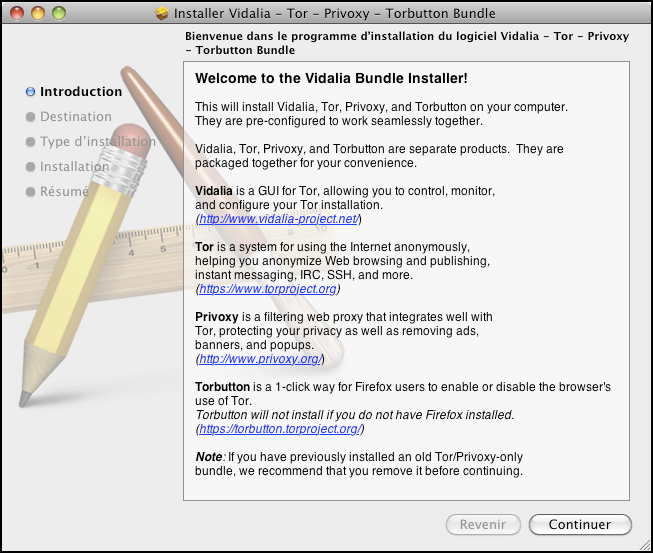Click the package icon in title bar
Viewport: 653px width, 553px height.
(x=162, y=13)
